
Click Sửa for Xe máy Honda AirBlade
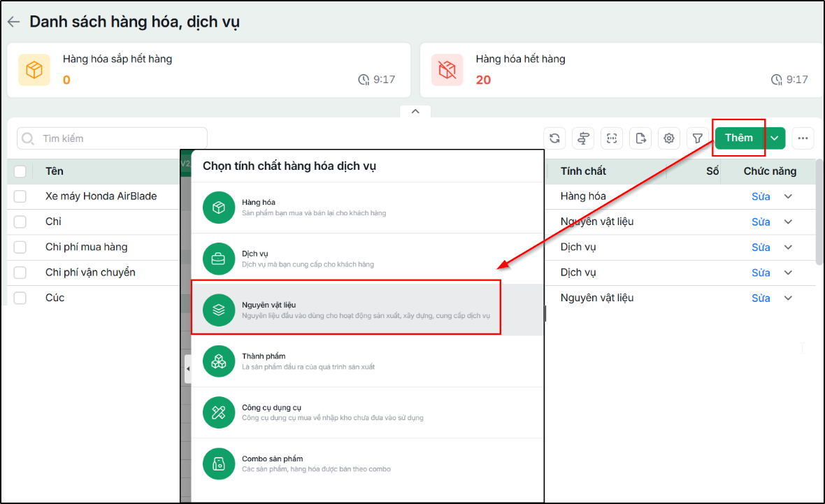click(761, 196)
